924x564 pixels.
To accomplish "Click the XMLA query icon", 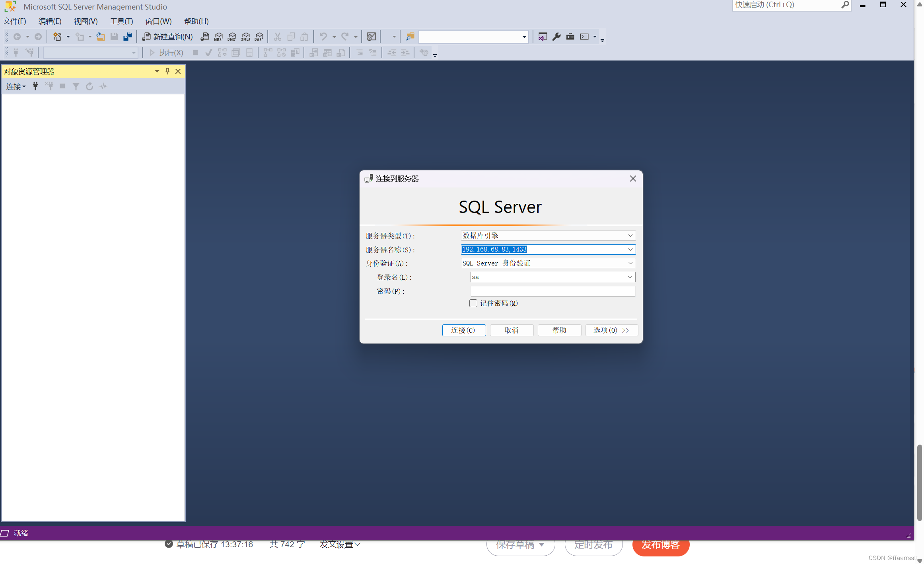I will pos(245,37).
